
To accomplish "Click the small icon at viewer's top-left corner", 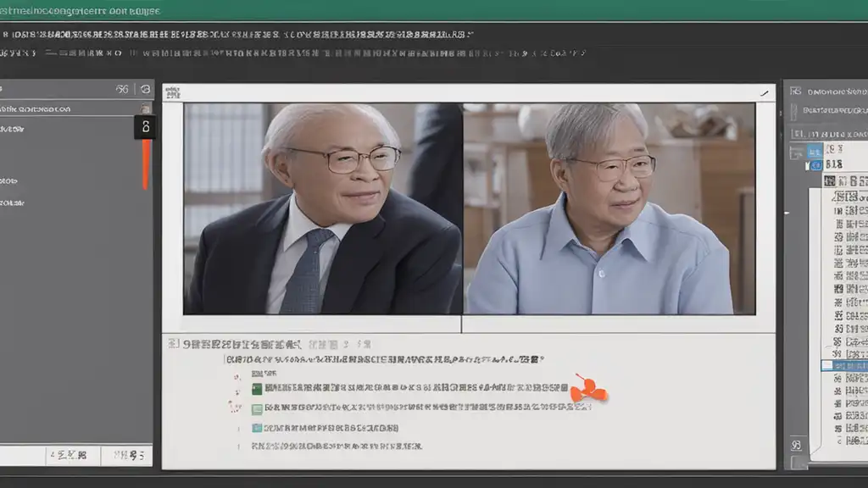I will point(173,92).
